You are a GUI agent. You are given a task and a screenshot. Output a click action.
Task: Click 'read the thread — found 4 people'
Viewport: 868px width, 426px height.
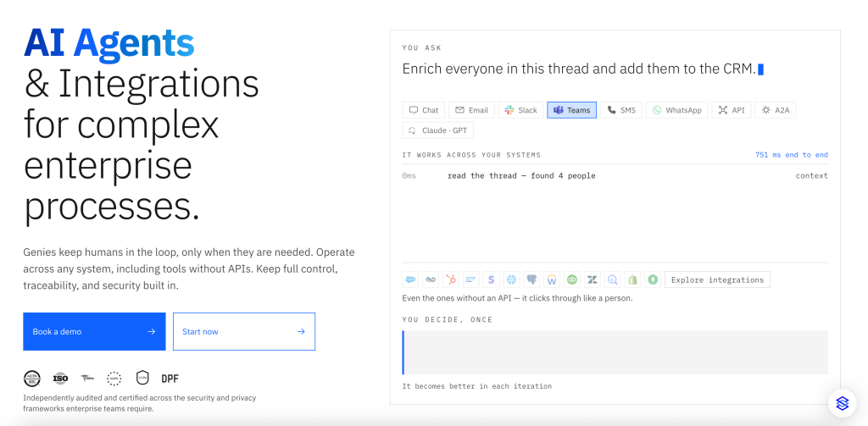coord(521,176)
